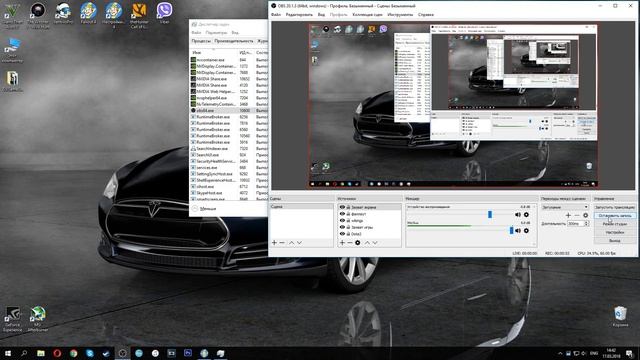Open the Windows Start menu
640x360 pixels.
click(x=8, y=353)
